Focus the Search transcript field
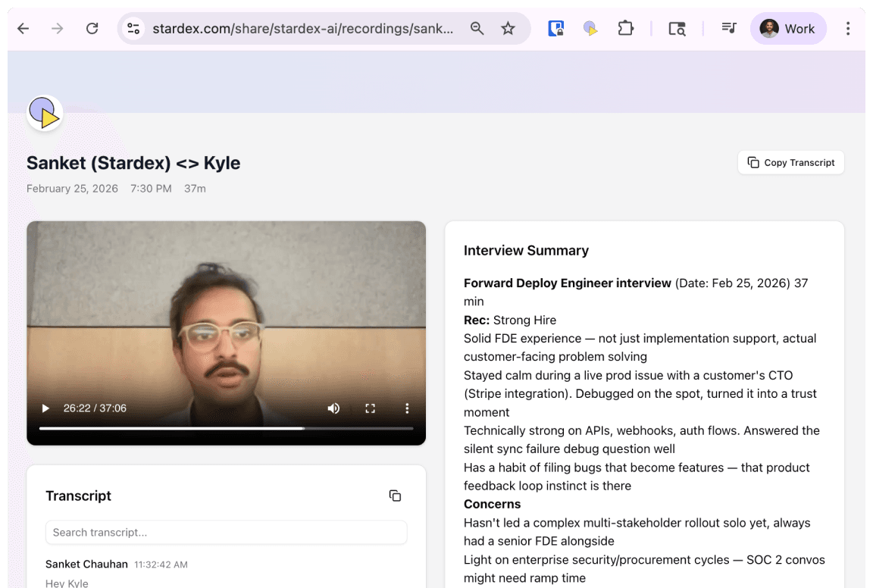 coord(226,533)
